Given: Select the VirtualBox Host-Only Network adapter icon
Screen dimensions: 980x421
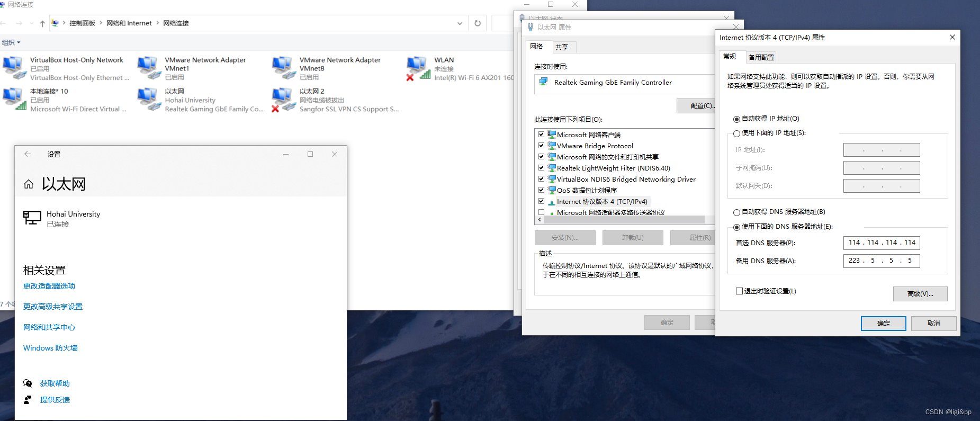Looking at the screenshot, I should click(14, 68).
